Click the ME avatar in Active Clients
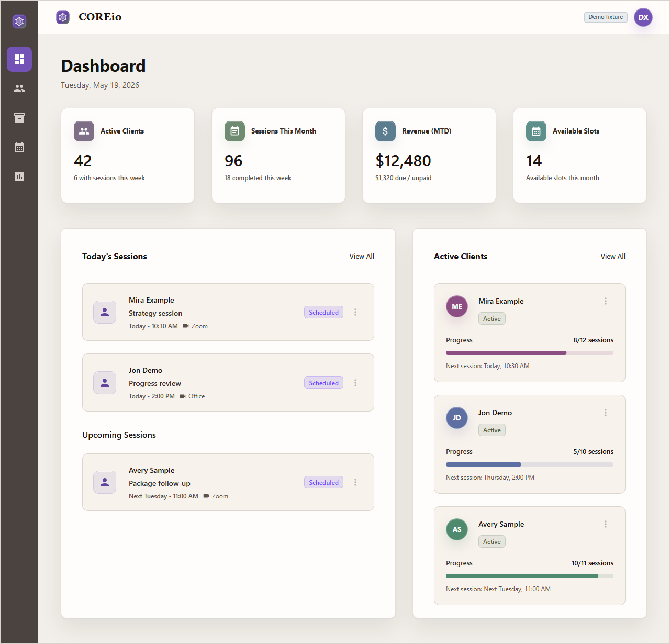The width and height of the screenshot is (670, 644). coord(457,306)
